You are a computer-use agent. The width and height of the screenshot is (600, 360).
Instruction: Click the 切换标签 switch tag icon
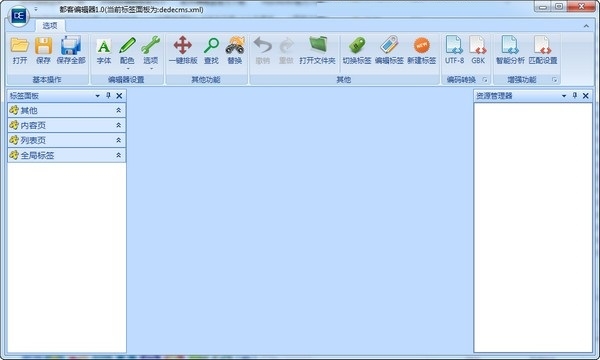click(357, 46)
